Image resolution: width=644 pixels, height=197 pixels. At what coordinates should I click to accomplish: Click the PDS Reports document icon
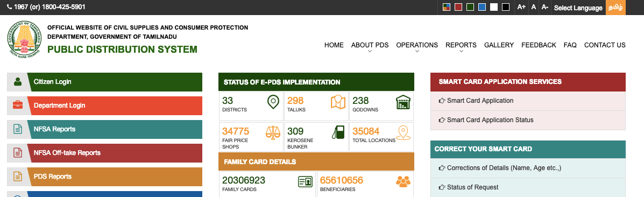tap(17, 177)
